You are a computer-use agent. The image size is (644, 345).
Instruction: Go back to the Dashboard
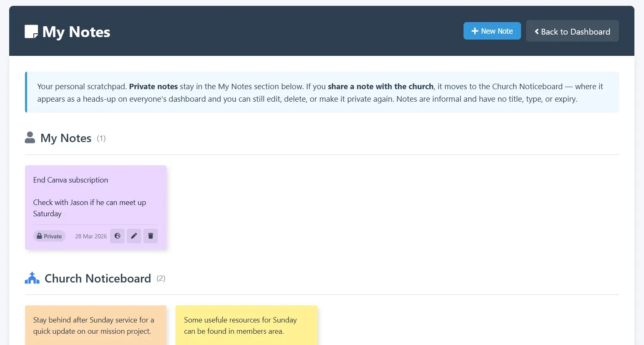[572, 31]
